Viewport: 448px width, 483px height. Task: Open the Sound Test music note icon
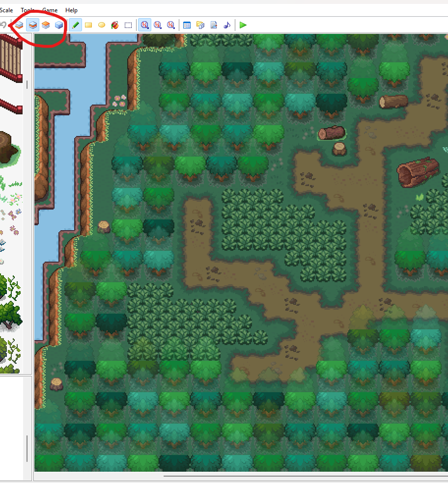pyautogui.click(x=227, y=25)
